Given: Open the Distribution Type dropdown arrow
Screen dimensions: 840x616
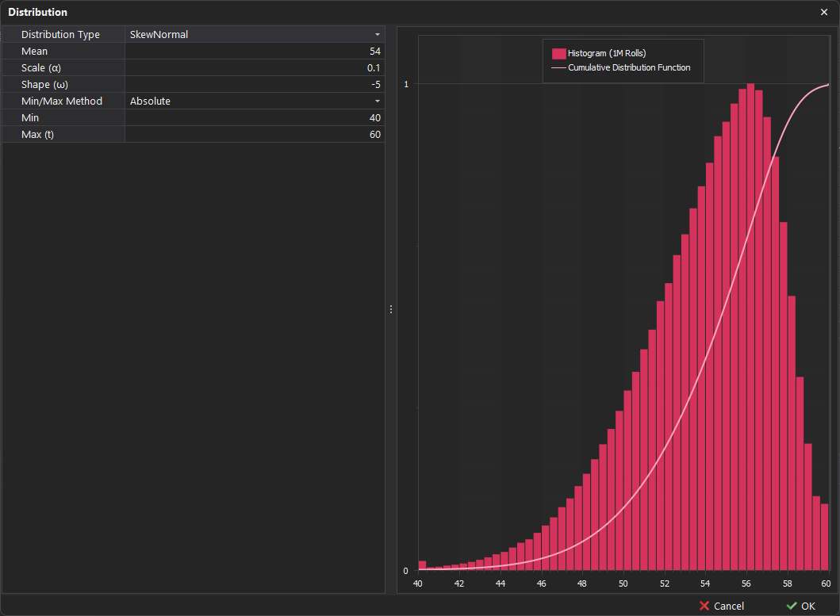Looking at the screenshot, I should [378, 35].
